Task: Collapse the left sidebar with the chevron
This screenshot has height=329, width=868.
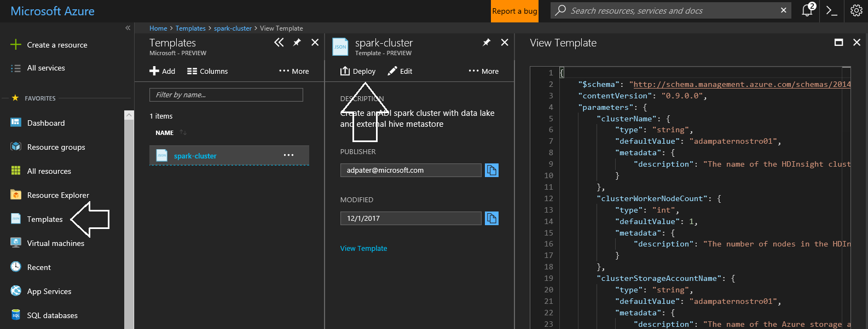Action: (x=128, y=28)
